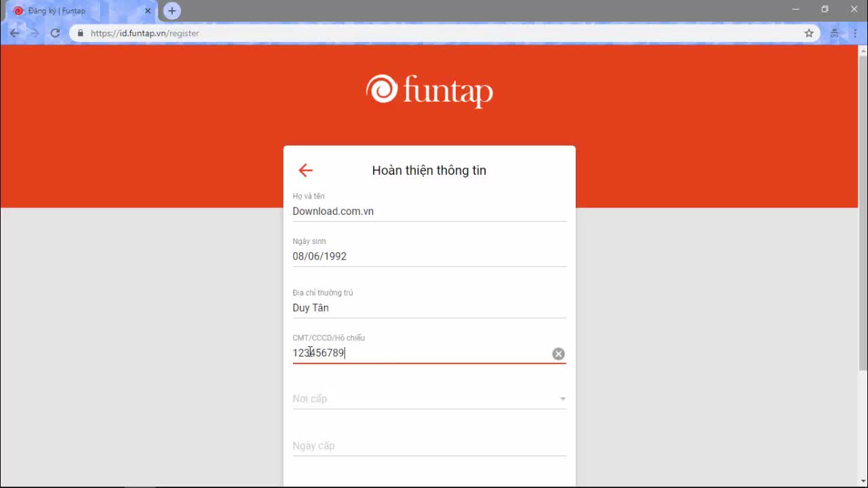Restore down the browser window
The height and width of the screenshot is (488, 868).
tap(825, 9)
